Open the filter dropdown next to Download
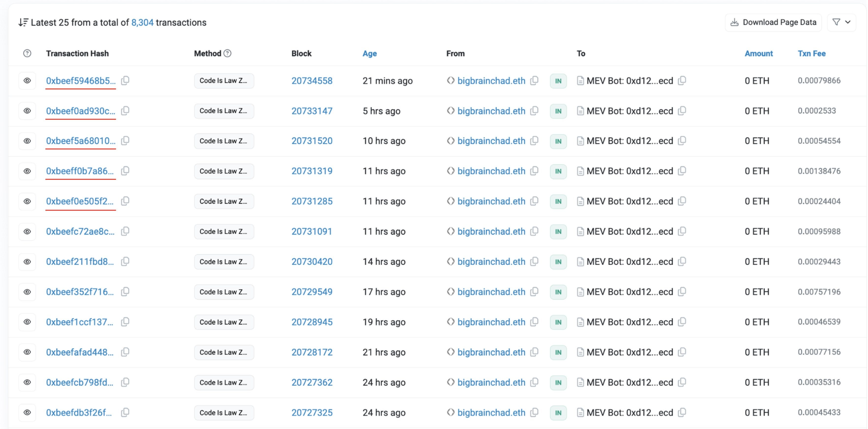 841,22
